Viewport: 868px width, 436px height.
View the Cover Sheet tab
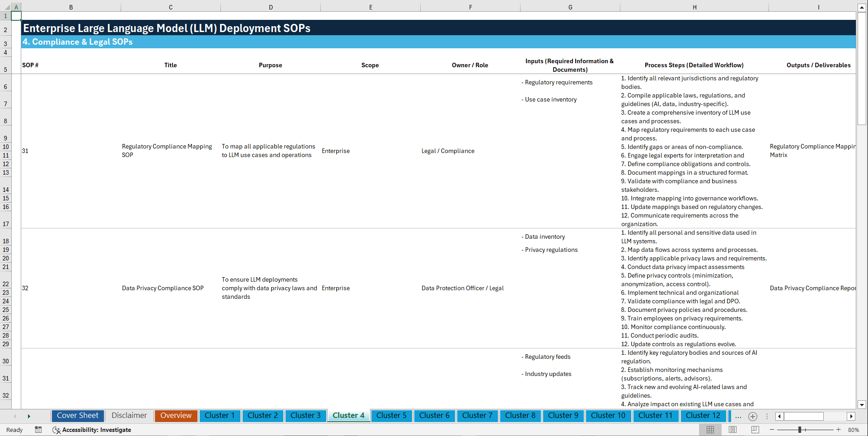click(77, 415)
